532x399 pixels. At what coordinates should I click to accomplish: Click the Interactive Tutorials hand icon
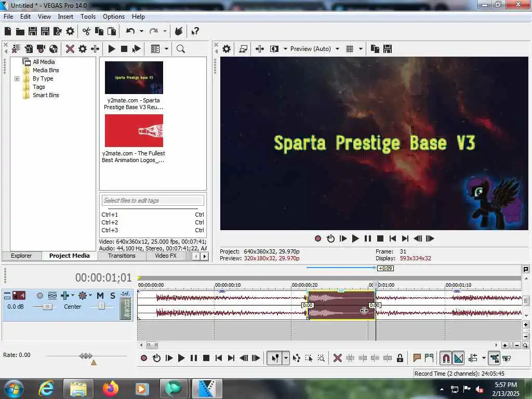[179, 32]
